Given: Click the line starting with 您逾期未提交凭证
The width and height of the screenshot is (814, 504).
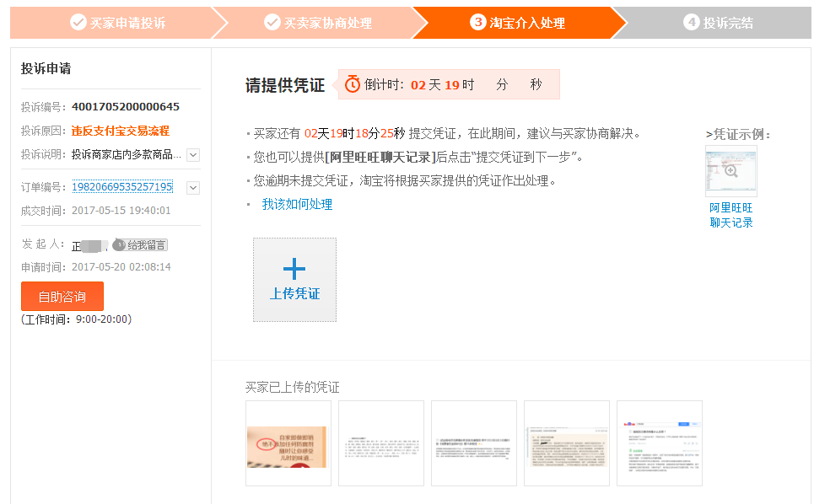Looking at the screenshot, I should click(405, 181).
